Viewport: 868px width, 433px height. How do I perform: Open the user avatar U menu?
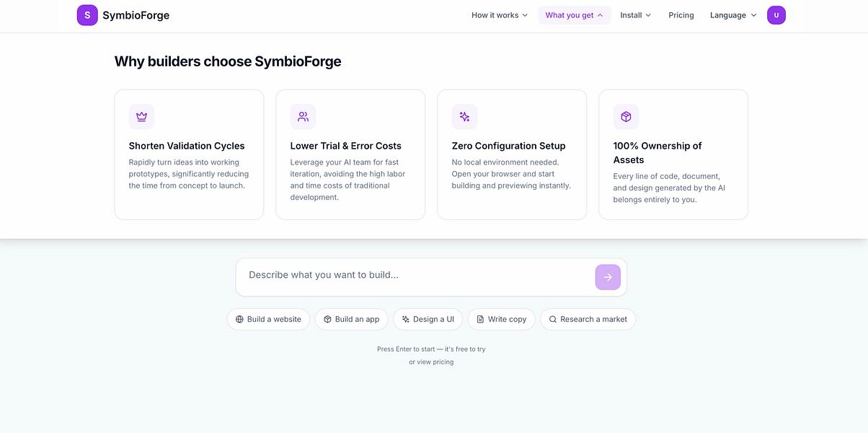coord(776,15)
